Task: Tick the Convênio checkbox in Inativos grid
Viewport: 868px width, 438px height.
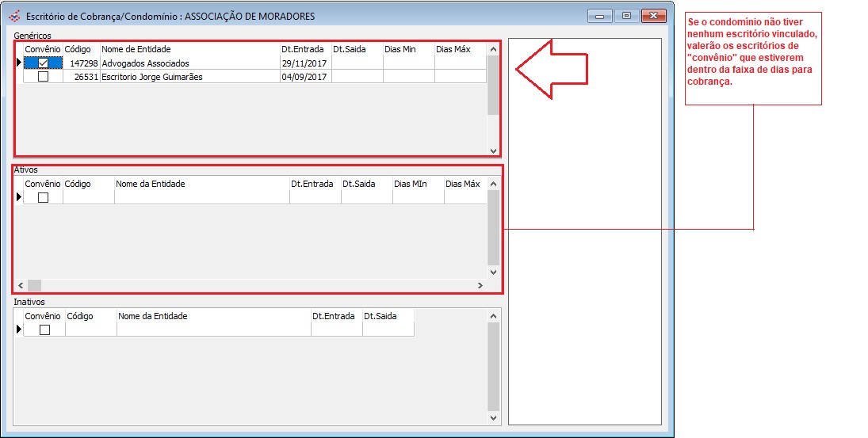Action: 44,329
